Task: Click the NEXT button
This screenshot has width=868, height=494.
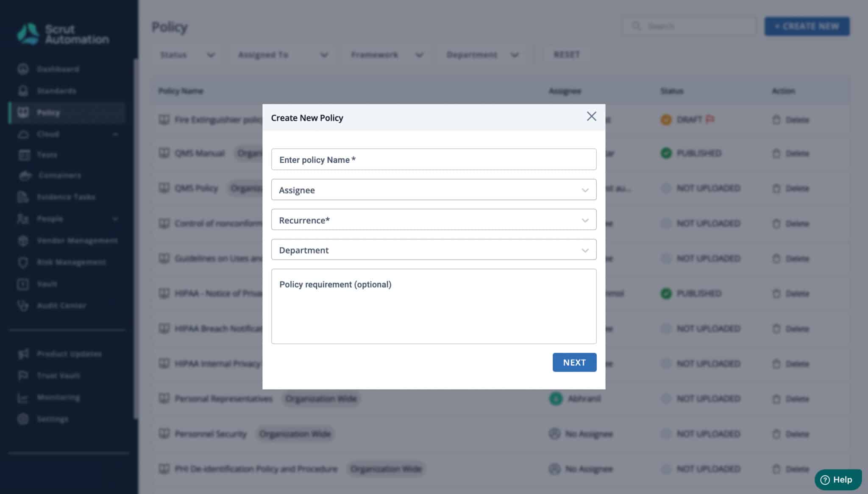Action: click(574, 363)
